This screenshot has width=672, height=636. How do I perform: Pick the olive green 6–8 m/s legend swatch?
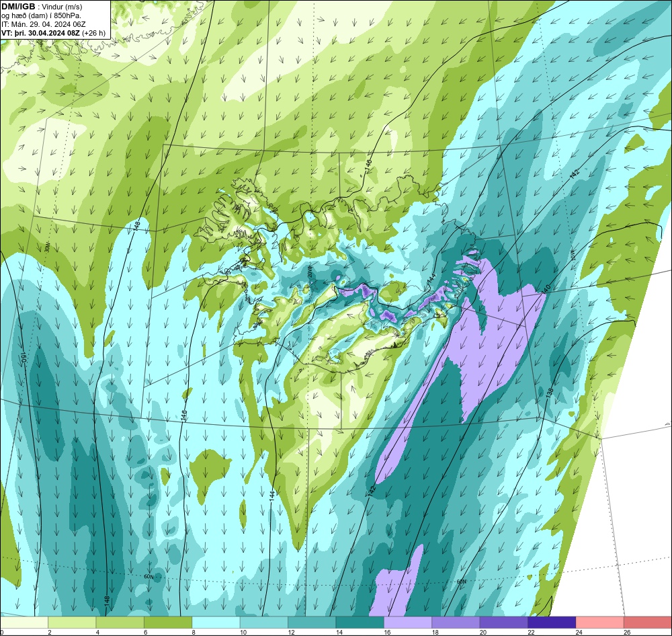tap(168, 623)
